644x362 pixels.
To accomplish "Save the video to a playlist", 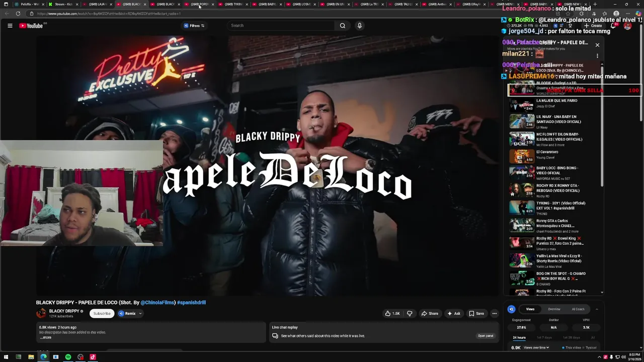I will coord(476,314).
